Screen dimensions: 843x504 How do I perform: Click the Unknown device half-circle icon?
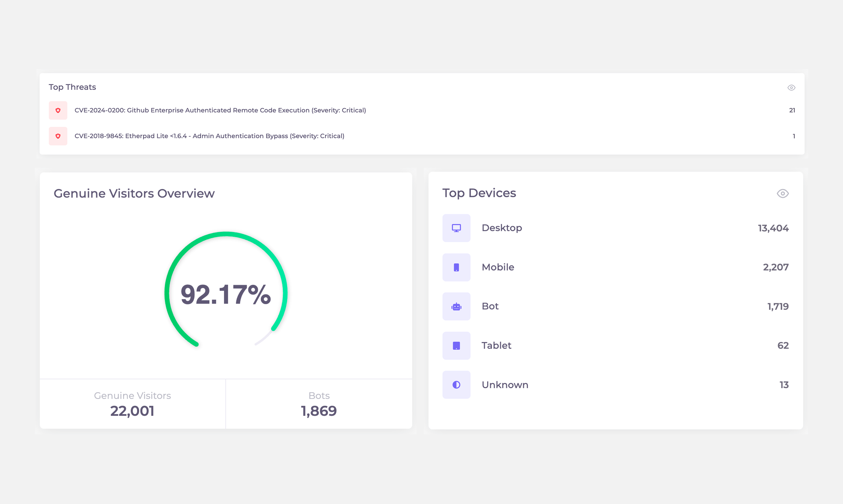coord(456,384)
